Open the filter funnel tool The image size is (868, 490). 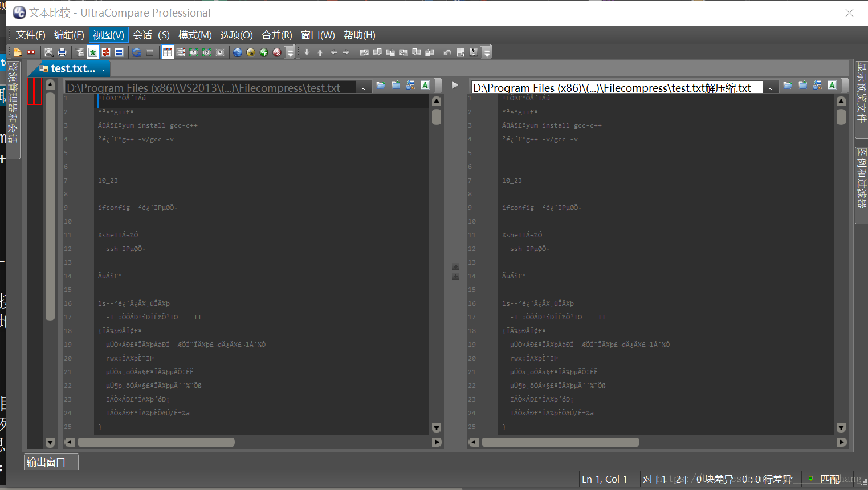point(80,52)
